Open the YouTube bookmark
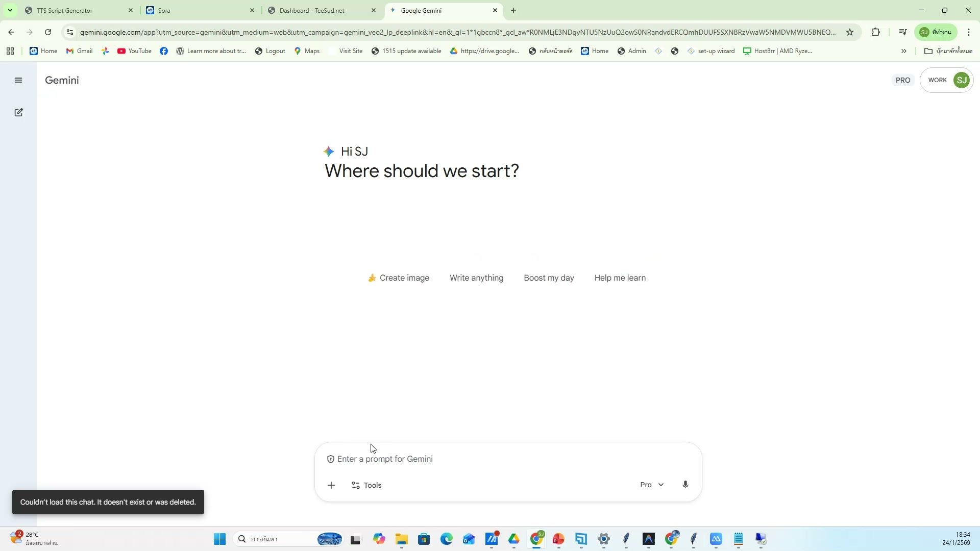Screen dimensions: 980x551 (x=134, y=51)
